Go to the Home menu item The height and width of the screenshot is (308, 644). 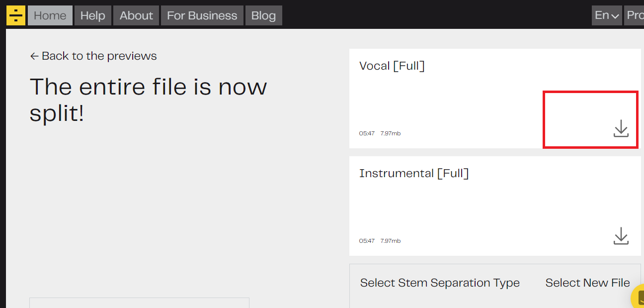(x=50, y=15)
